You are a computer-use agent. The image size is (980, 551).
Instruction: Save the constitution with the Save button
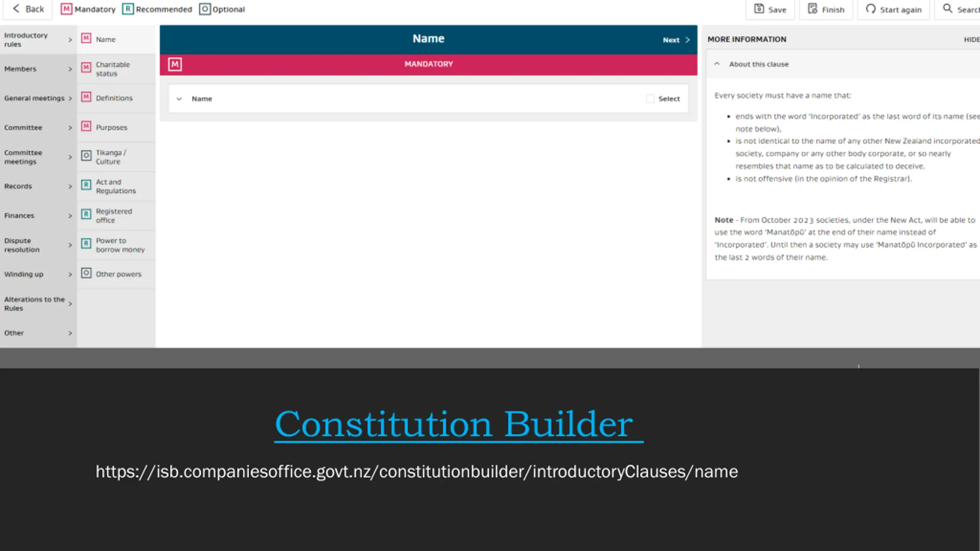pos(770,9)
